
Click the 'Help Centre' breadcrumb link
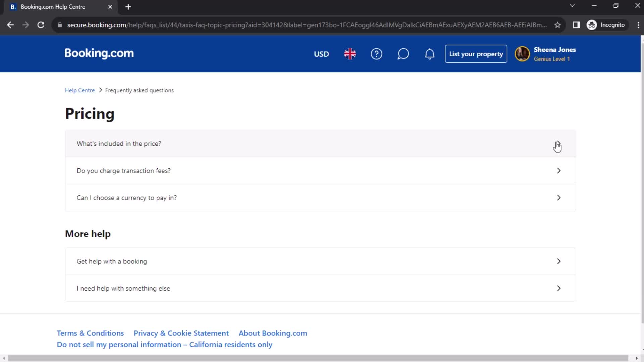79,90
